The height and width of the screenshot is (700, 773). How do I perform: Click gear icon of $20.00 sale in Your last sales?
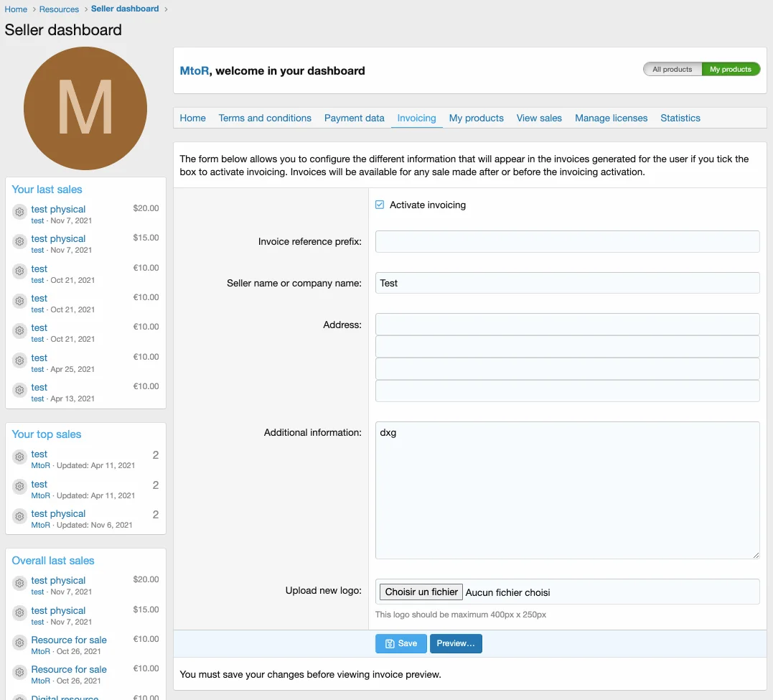coord(19,212)
